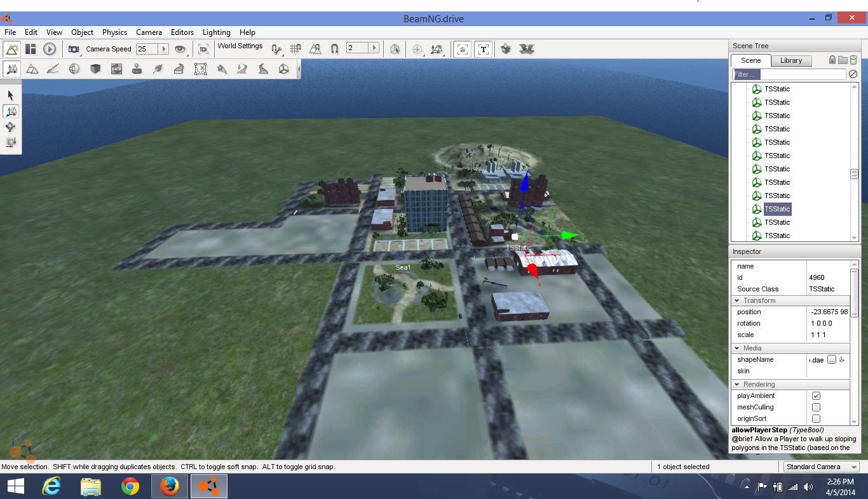Delete selection with trash icon

(x=853, y=60)
